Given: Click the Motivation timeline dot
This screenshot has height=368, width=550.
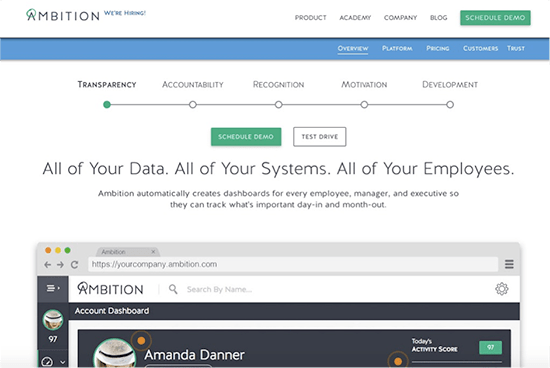Looking at the screenshot, I should point(364,105).
